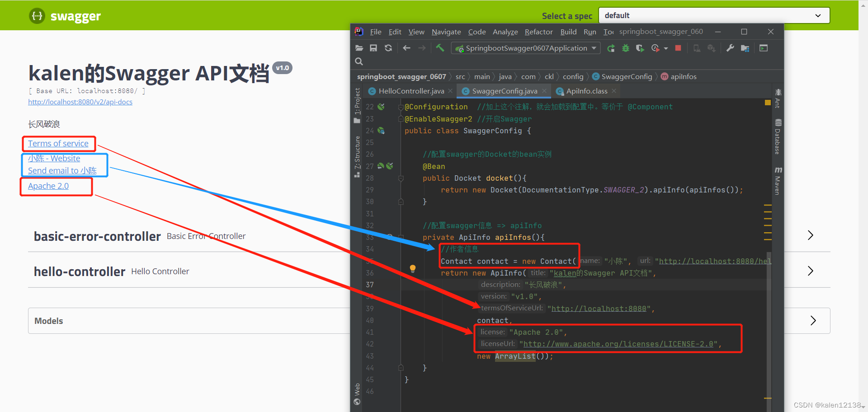Click the IntelliJ IDEA app icon
868x412 pixels.
pyautogui.click(x=359, y=31)
